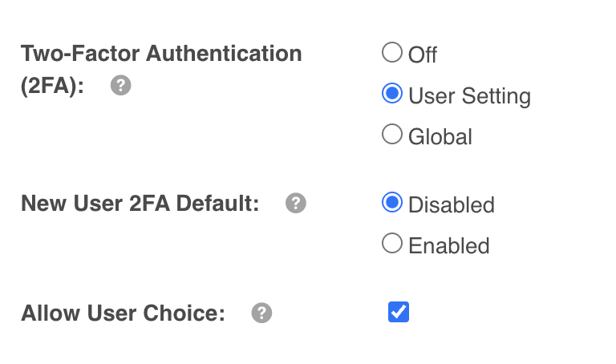Click the 'New User 2FA Default:' label
The height and width of the screenshot is (364, 616).
point(140,204)
